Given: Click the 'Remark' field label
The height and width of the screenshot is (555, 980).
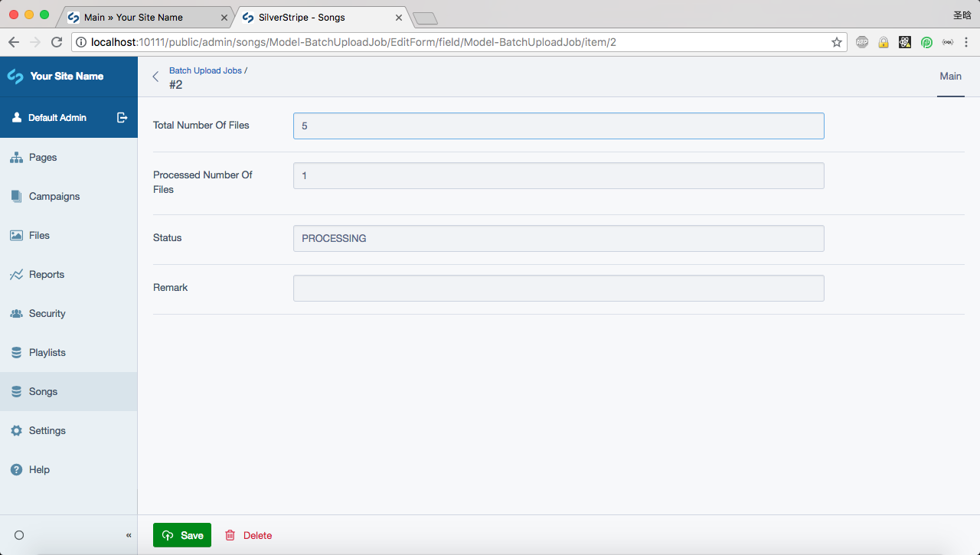Looking at the screenshot, I should click(x=171, y=288).
